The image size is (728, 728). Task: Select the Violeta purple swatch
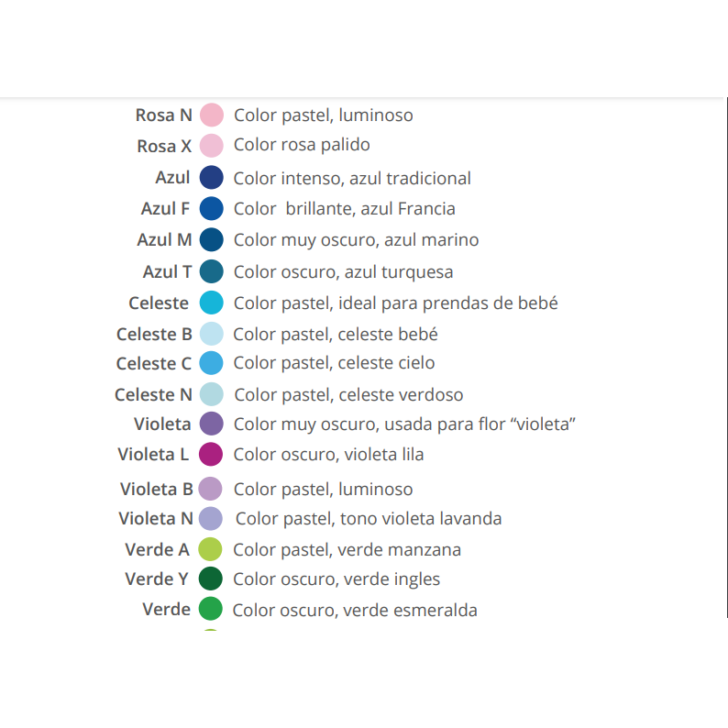[212, 424]
